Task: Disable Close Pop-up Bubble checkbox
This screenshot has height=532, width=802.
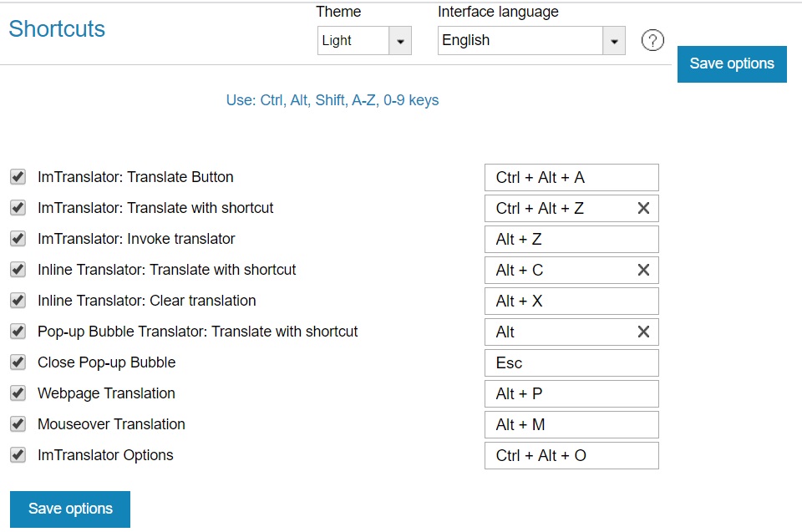Action: click(18, 362)
